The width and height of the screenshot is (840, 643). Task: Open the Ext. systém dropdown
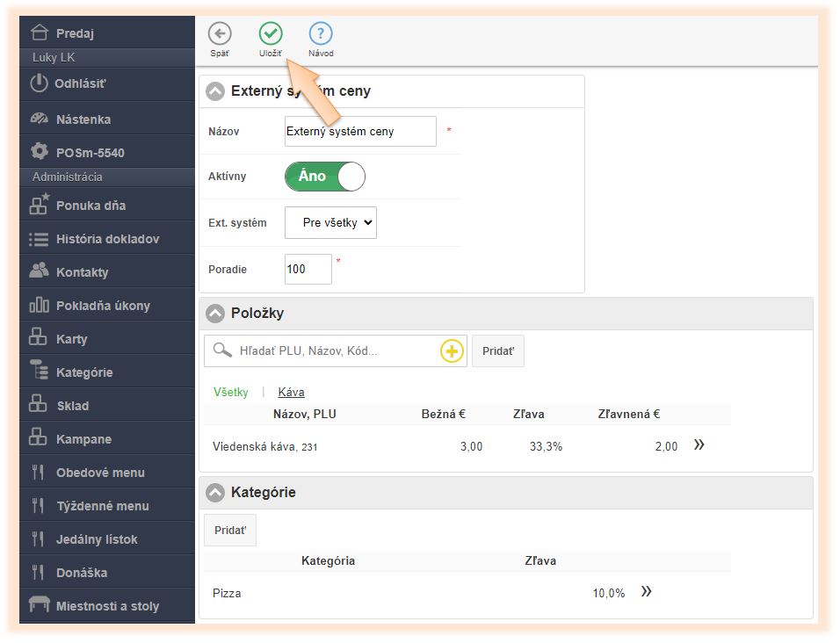(330, 223)
